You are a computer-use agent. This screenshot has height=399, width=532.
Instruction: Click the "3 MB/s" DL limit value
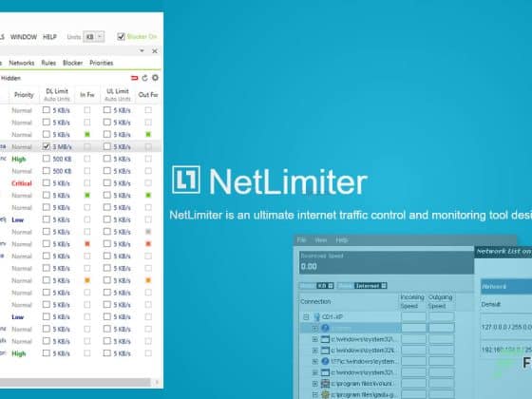(x=62, y=147)
